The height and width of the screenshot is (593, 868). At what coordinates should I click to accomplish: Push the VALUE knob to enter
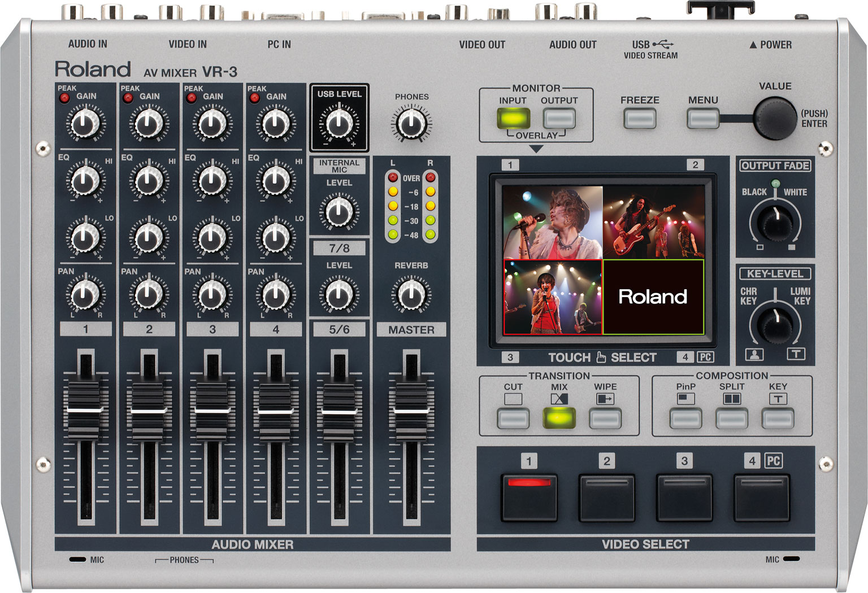tap(776, 119)
